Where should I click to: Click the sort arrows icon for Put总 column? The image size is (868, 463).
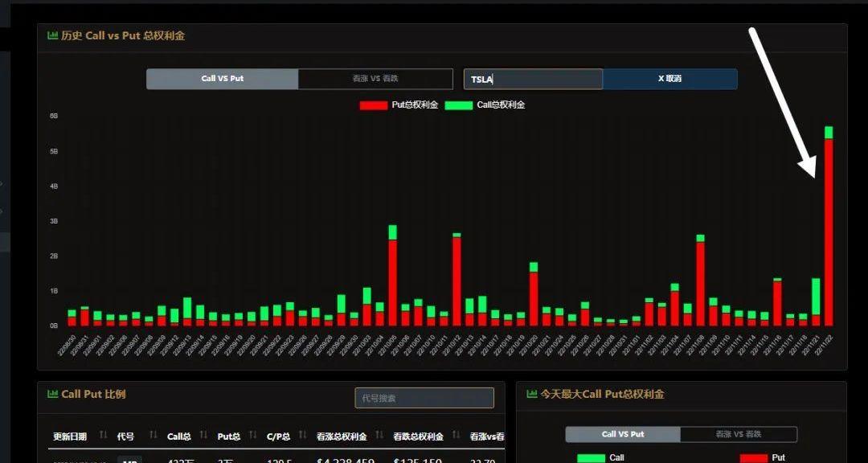click(x=252, y=436)
